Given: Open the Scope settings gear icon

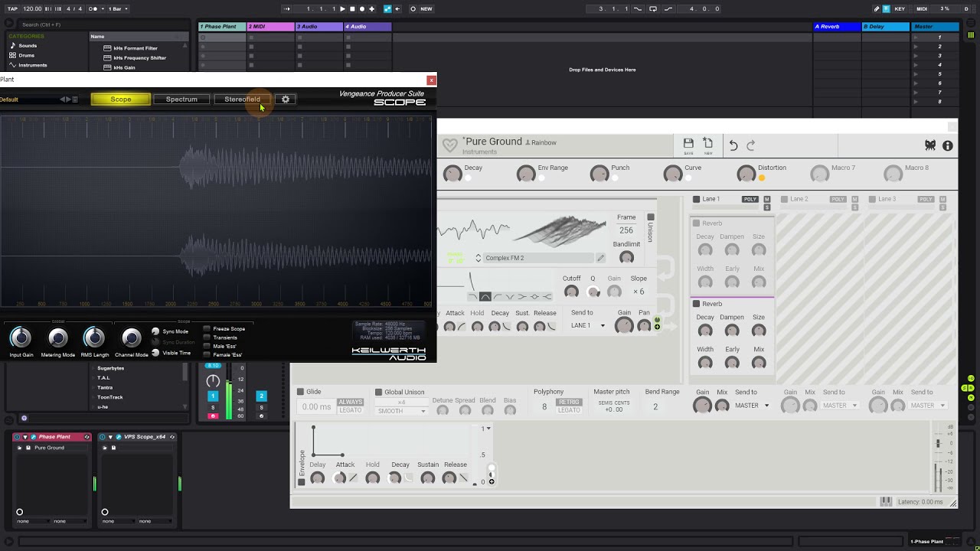Looking at the screenshot, I should [286, 99].
